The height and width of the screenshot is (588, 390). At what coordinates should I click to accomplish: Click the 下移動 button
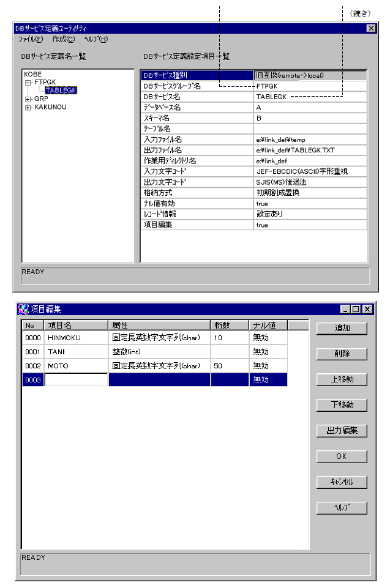342,404
